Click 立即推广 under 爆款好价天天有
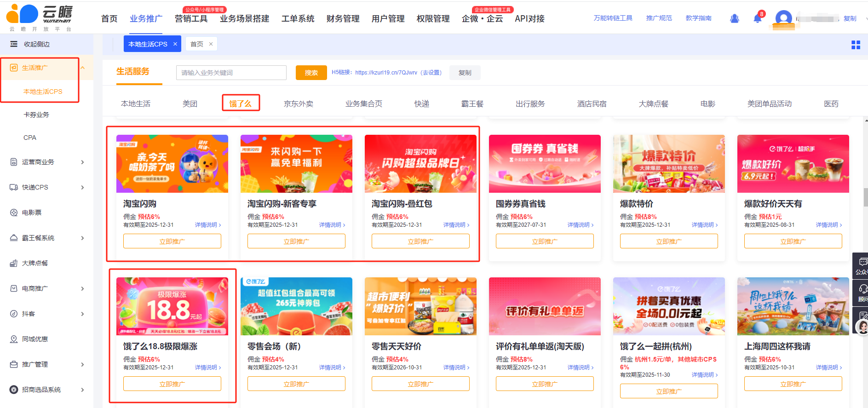Image resolution: width=868 pixels, height=408 pixels. pos(793,241)
